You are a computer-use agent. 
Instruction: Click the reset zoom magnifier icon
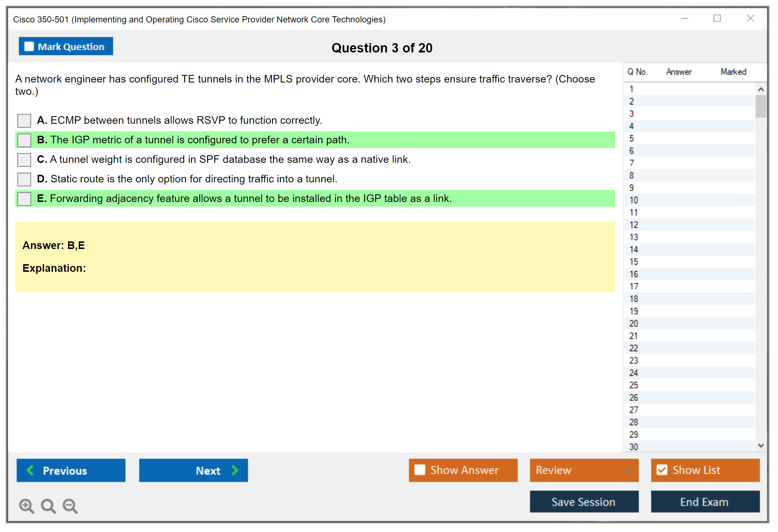pyautogui.click(x=48, y=506)
